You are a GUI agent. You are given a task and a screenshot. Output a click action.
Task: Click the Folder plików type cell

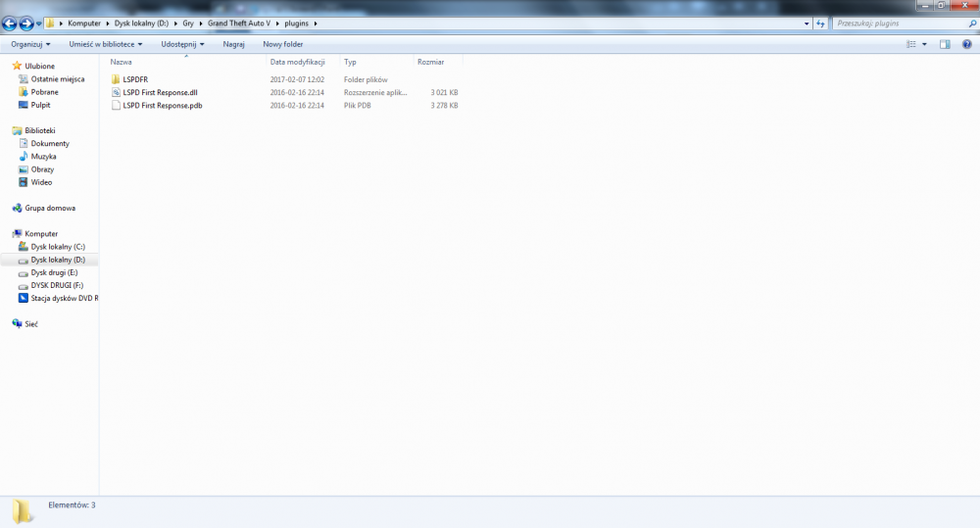point(366,79)
